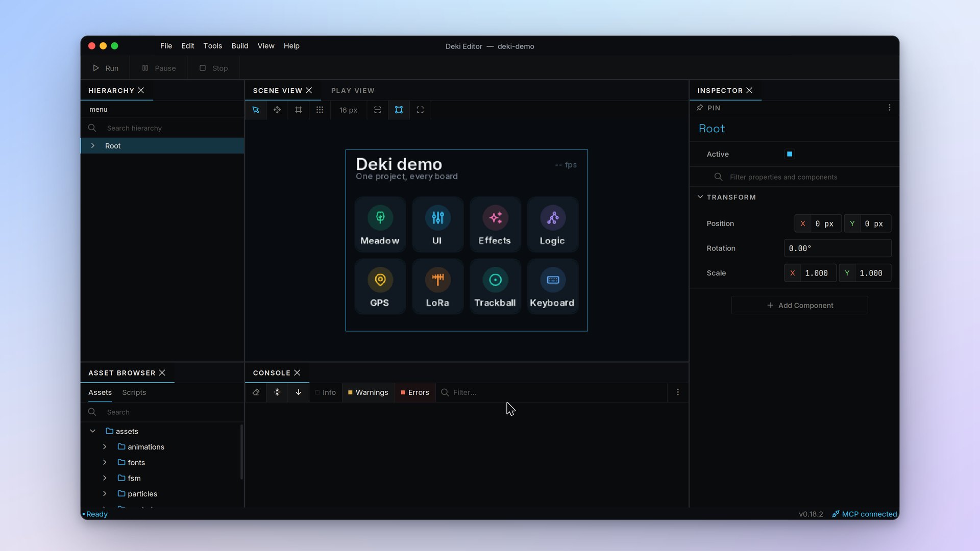Close the Hierarchy panel tab
This screenshot has width=980, height=551.
(x=141, y=90)
